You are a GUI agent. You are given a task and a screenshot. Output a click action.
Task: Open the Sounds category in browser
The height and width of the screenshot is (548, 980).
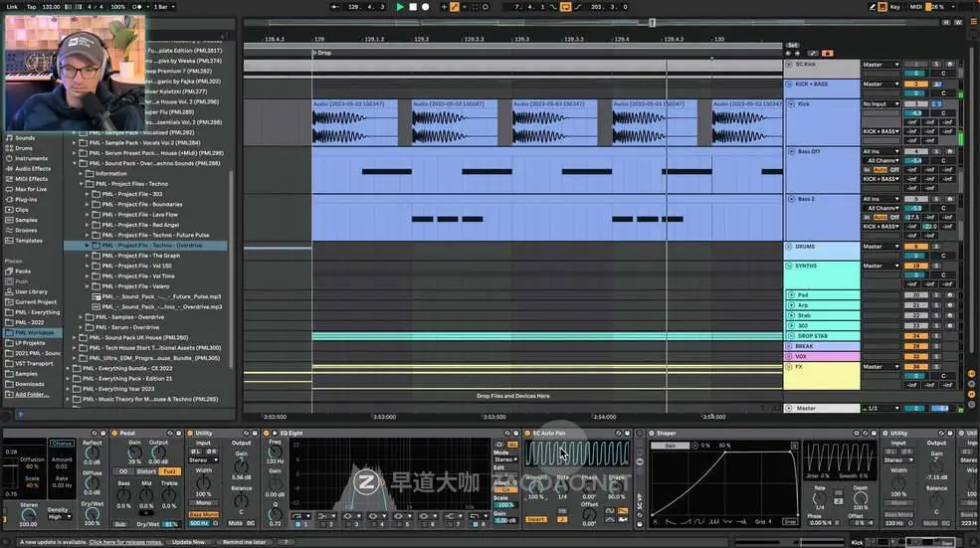[24, 138]
